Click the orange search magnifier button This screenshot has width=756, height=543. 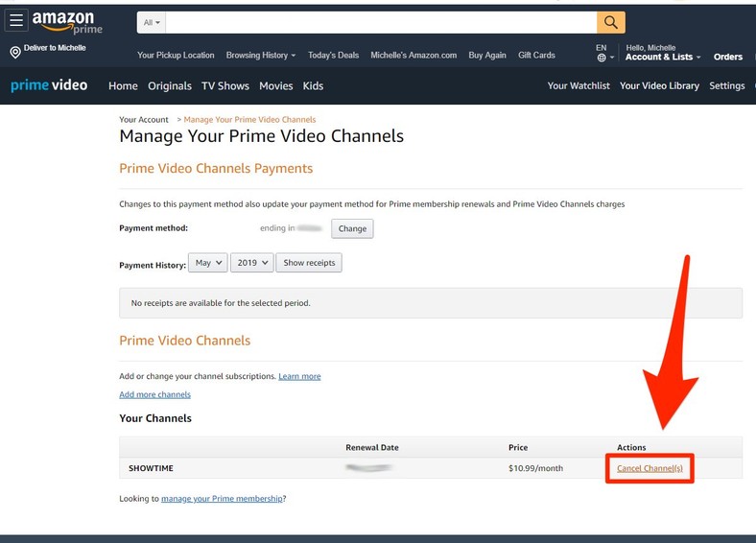610,22
